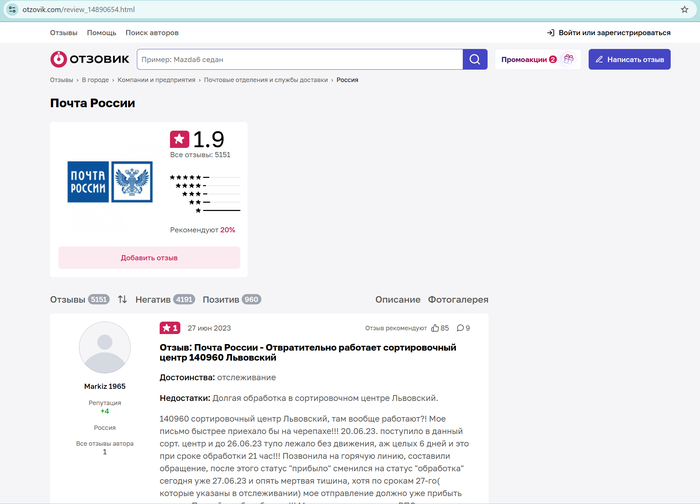700x504 pixels.
Task: Click the Россия breadcrumb
Action: pyautogui.click(x=347, y=80)
